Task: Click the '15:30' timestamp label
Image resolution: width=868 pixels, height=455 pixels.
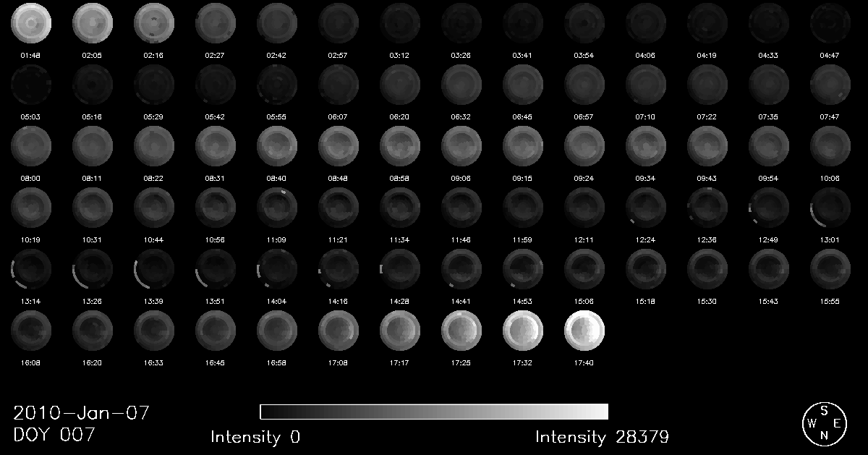Action: point(707,301)
